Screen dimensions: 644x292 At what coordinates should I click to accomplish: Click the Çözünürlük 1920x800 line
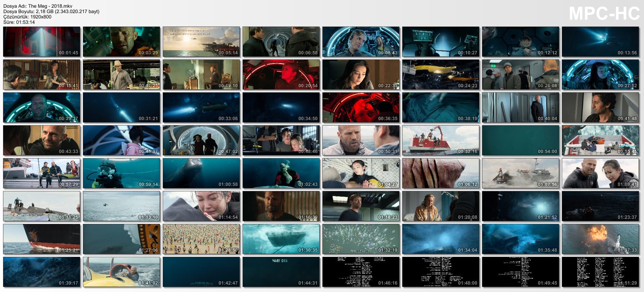[x=27, y=17]
